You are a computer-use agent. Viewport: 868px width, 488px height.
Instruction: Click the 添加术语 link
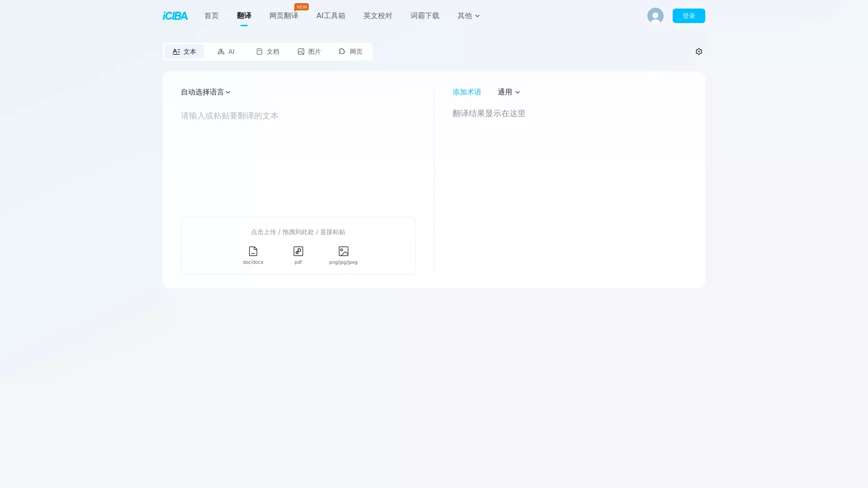(x=467, y=92)
